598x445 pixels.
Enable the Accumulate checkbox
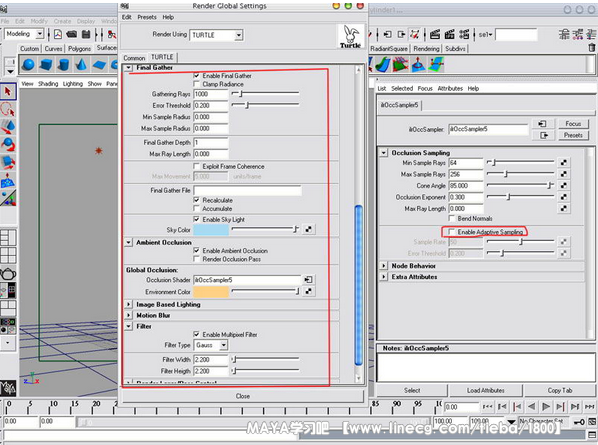[x=196, y=208]
